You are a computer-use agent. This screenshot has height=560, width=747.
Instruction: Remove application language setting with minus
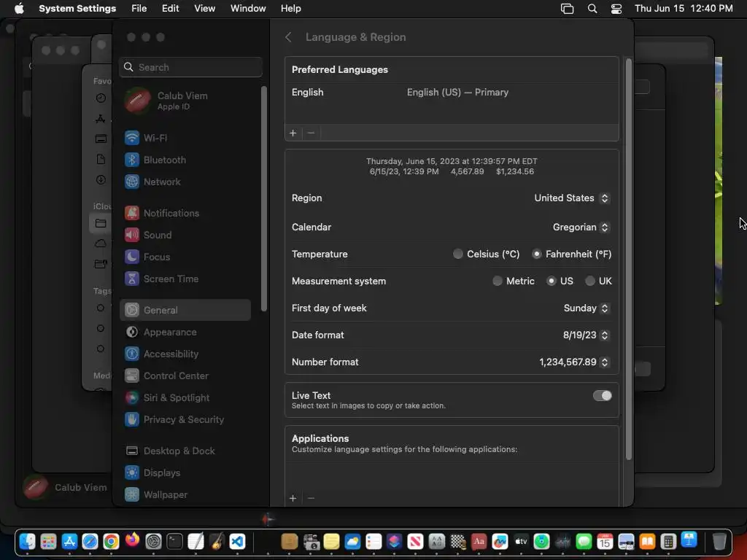311,499
